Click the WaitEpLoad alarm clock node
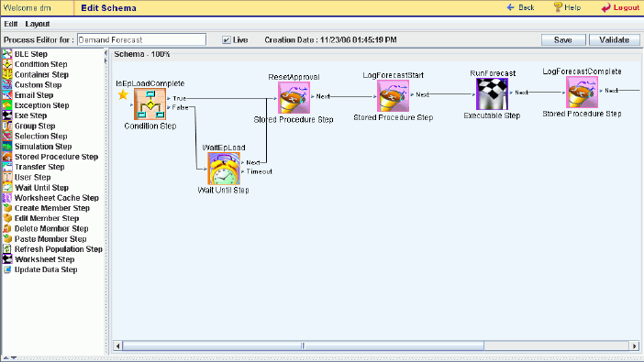644x362 pixels. point(224,169)
